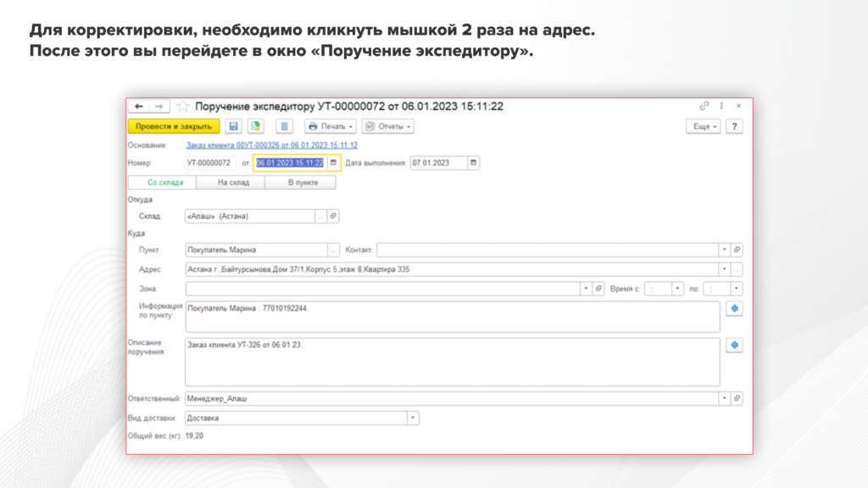Click the Номер field УТ-00000072
This screenshot has height=488, width=868.
(210, 163)
